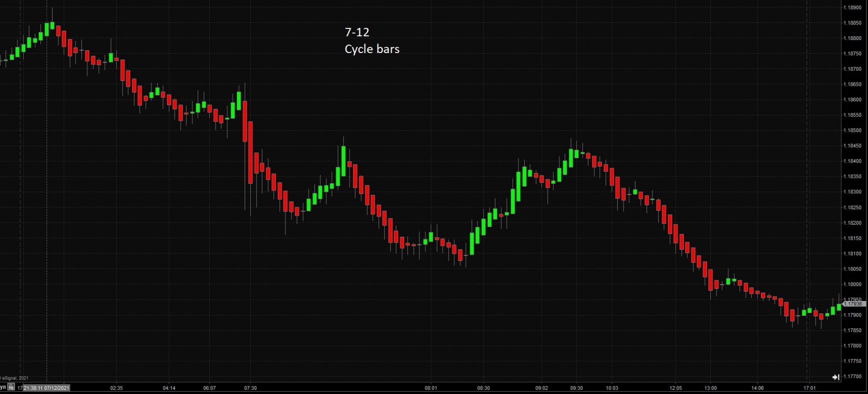Select the 14:06 time axis label
Screen dimensions: 868x394
click(x=758, y=388)
